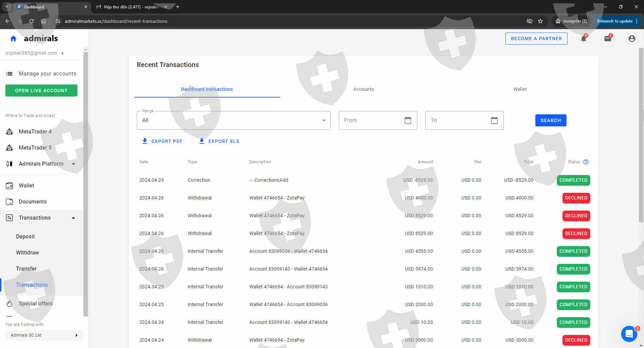Click Export PDF download link

point(162,141)
